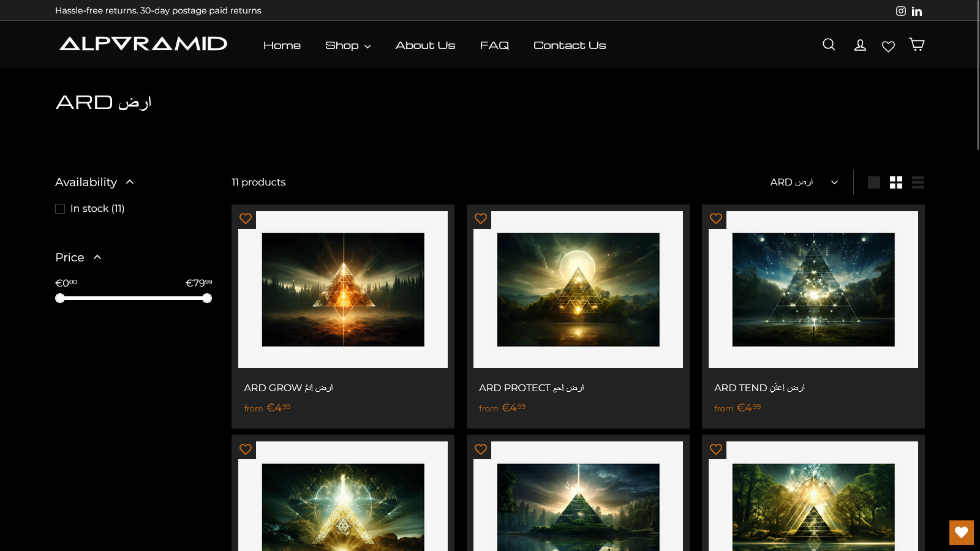Open the About Us page
980x551 pixels.
click(425, 45)
